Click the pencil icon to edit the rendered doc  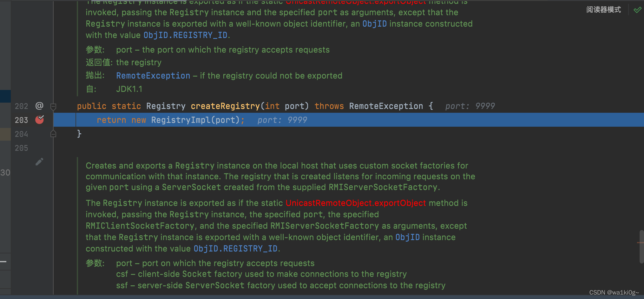tap(39, 162)
